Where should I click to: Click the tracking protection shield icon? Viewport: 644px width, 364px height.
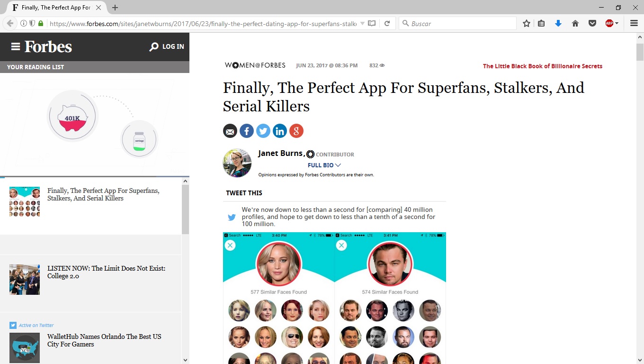[x=32, y=23]
